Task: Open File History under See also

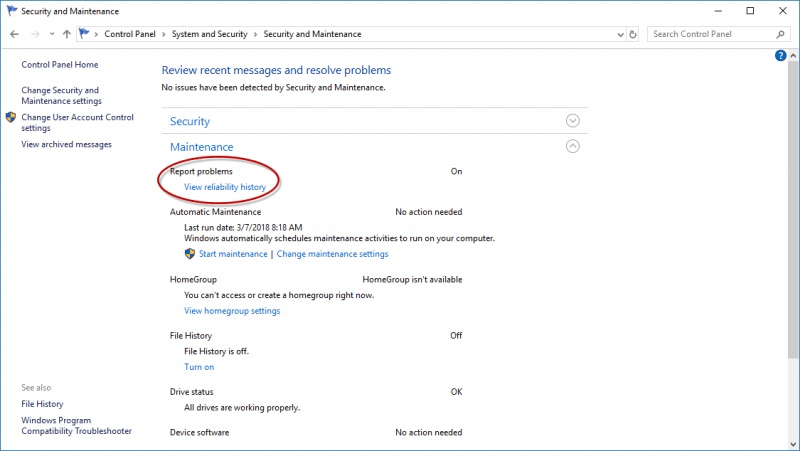Action: click(42, 404)
